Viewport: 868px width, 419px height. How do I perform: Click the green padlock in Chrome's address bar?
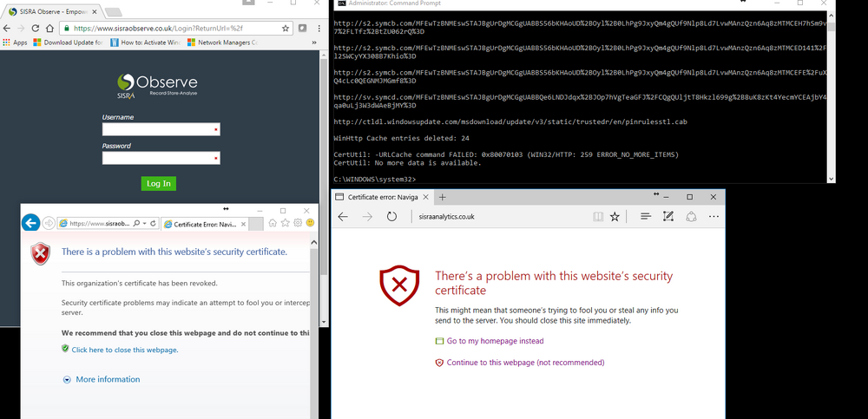[67, 29]
